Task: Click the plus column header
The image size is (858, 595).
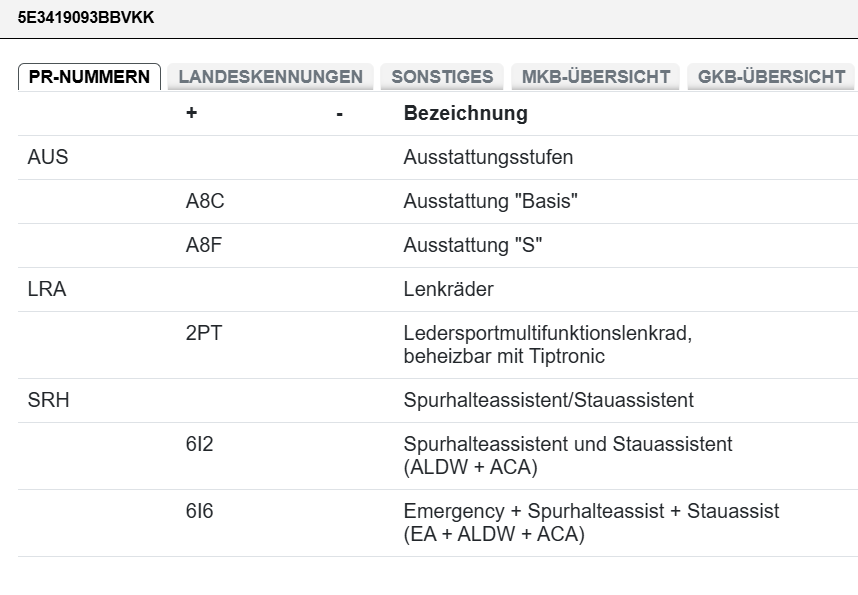Action: point(191,113)
